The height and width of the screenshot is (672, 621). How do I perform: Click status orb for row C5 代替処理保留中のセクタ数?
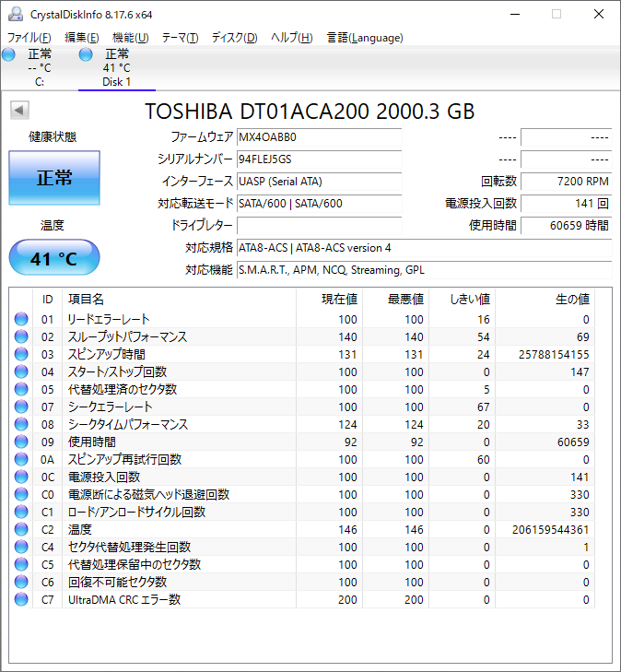pyautogui.click(x=21, y=564)
